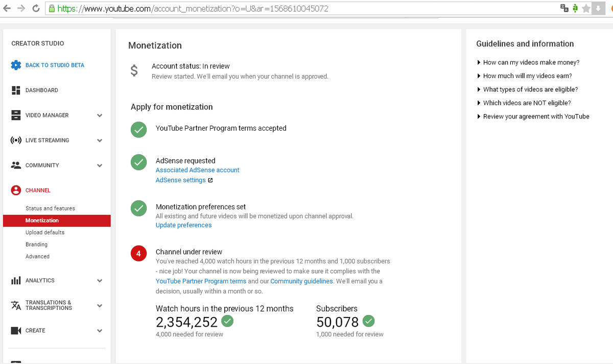Expand the Live Streaming section chevron

click(x=100, y=140)
